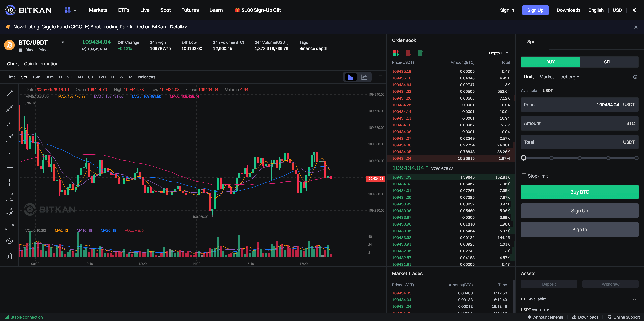The height and width of the screenshot is (321, 644).
Task: Expand the chart to fullscreen
Action: (x=380, y=77)
